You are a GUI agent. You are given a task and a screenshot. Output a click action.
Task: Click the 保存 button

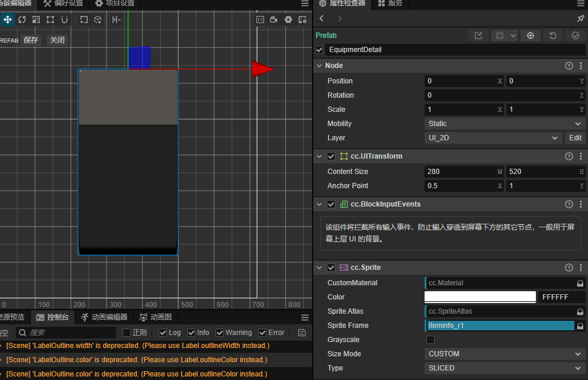coord(31,40)
